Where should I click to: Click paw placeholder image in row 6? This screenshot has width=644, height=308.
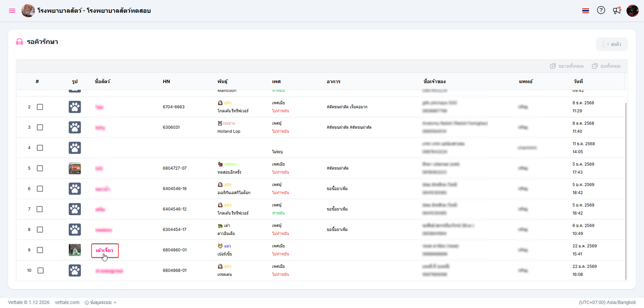pyautogui.click(x=75, y=188)
